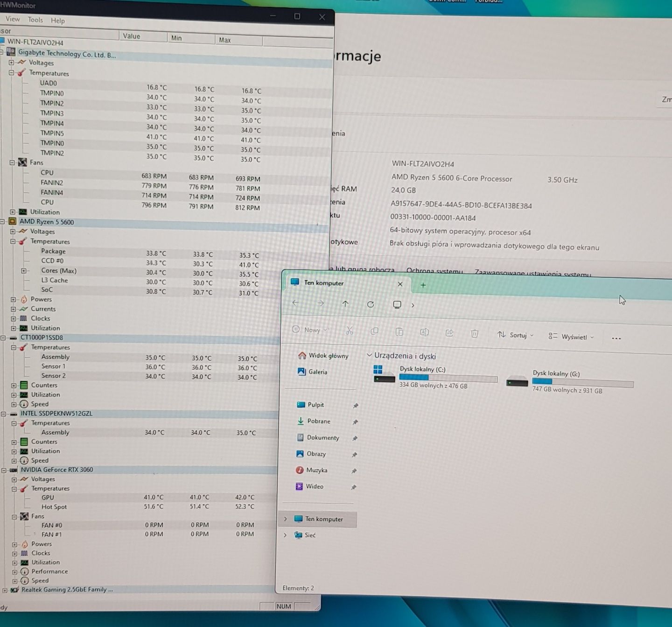Click the Paste icon in Explorer toolbar
This screenshot has height=627, width=672.
tap(399, 331)
